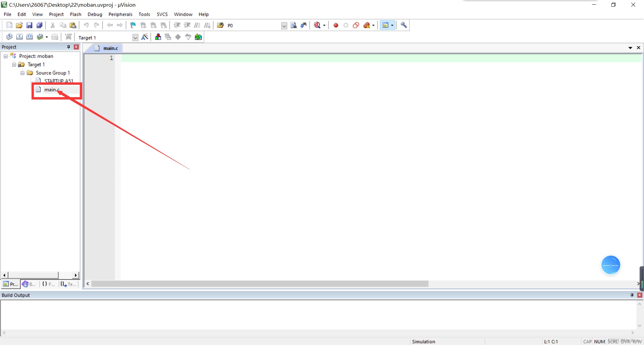This screenshot has width=644, height=345.
Task: Toggle the Project window layout icon
Action: click(x=385, y=25)
